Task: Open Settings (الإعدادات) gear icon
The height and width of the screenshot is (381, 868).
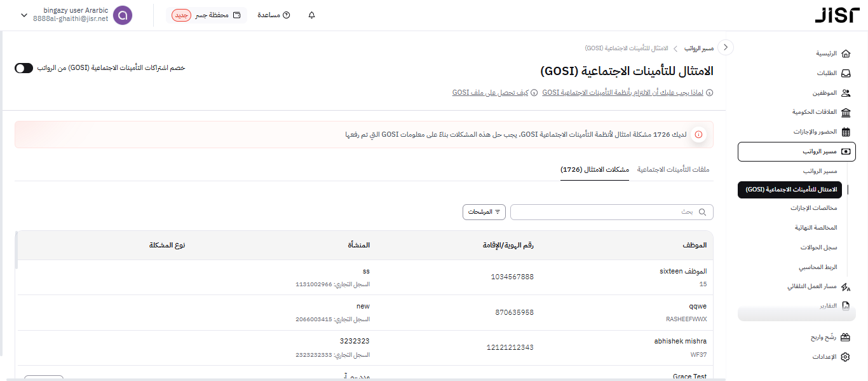Action: tap(845, 357)
